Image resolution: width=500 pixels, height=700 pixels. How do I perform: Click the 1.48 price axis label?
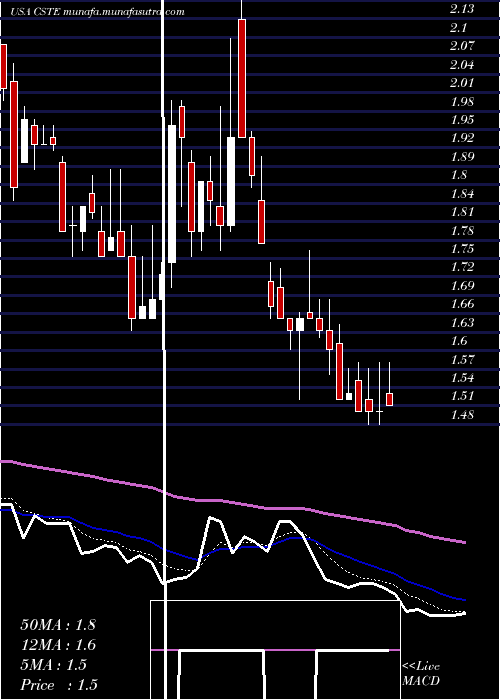(x=462, y=415)
